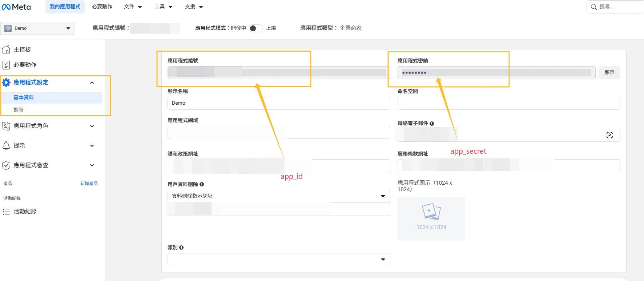
Task: Open 活動紀錄 in the sidebar
Action: [x=25, y=212]
